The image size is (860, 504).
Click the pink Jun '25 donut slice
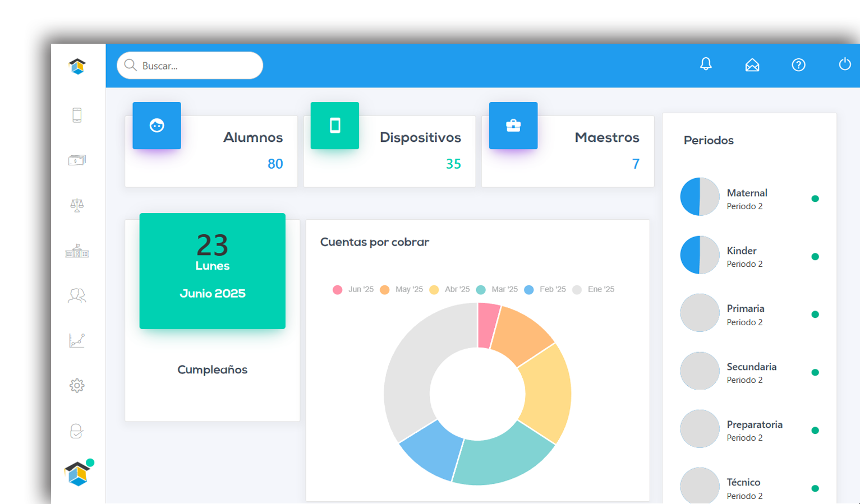pos(487,326)
